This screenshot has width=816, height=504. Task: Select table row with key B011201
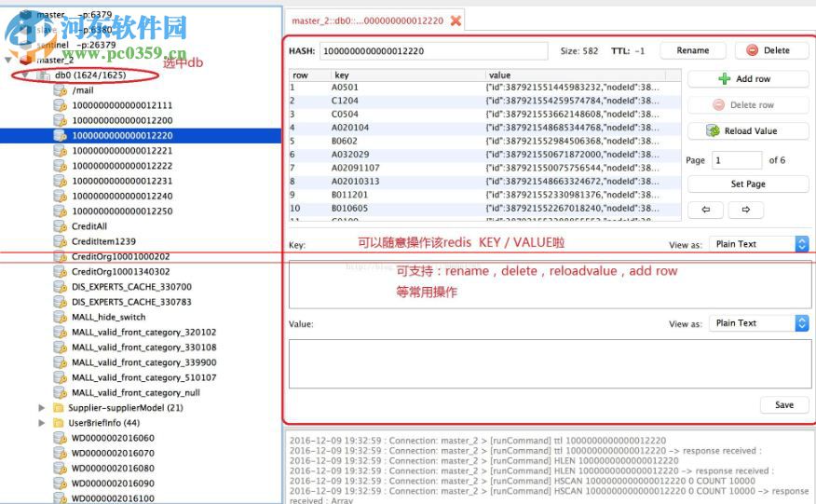pyautogui.click(x=485, y=195)
